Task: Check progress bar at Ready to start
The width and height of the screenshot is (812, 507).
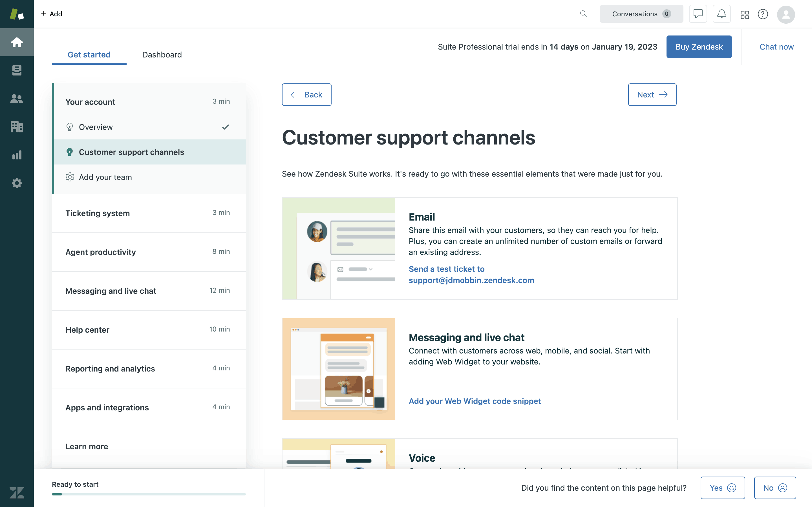Action: 148,493
